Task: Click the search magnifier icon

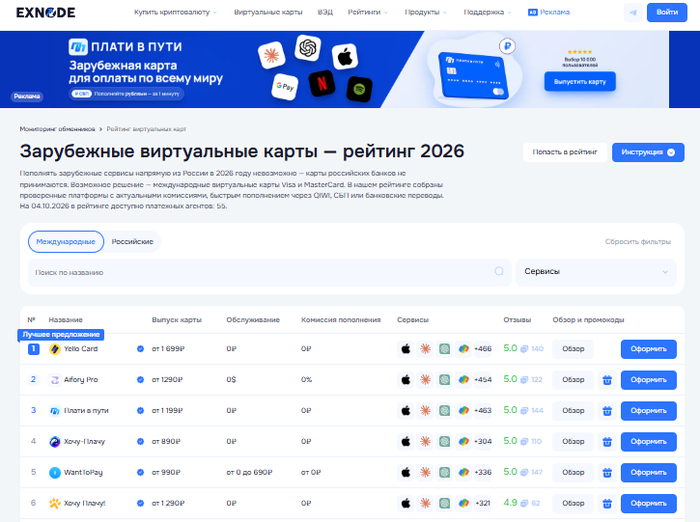Action: tap(499, 271)
